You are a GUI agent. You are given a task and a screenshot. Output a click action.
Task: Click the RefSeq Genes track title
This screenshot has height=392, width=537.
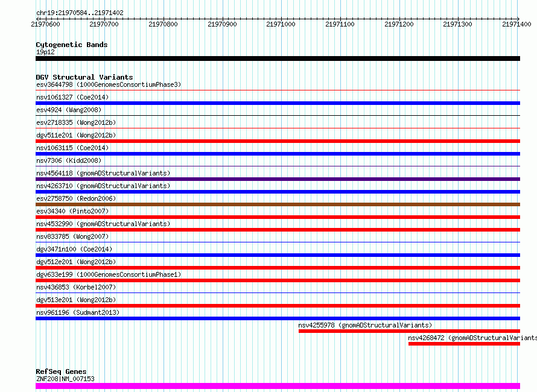61,372
